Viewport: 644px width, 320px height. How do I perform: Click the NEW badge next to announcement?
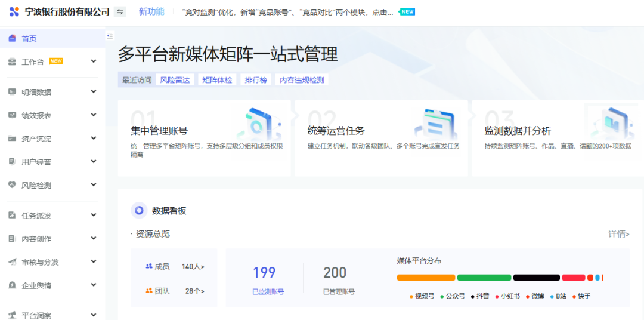(x=407, y=11)
